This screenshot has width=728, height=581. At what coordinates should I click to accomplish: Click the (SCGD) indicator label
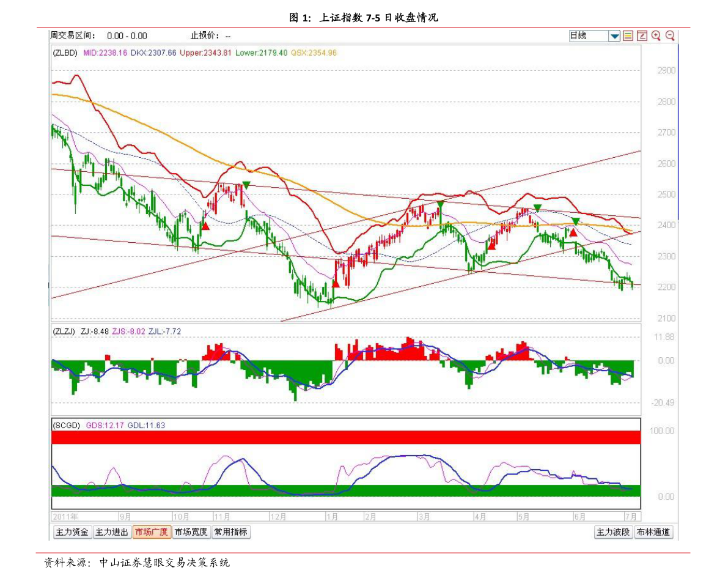pyautogui.click(x=67, y=426)
